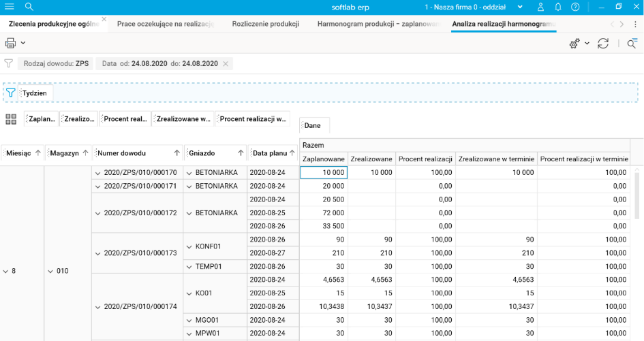This screenshot has width=644, height=341.
Task: Click the data fields grid icon
Action: [x=11, y=119]
